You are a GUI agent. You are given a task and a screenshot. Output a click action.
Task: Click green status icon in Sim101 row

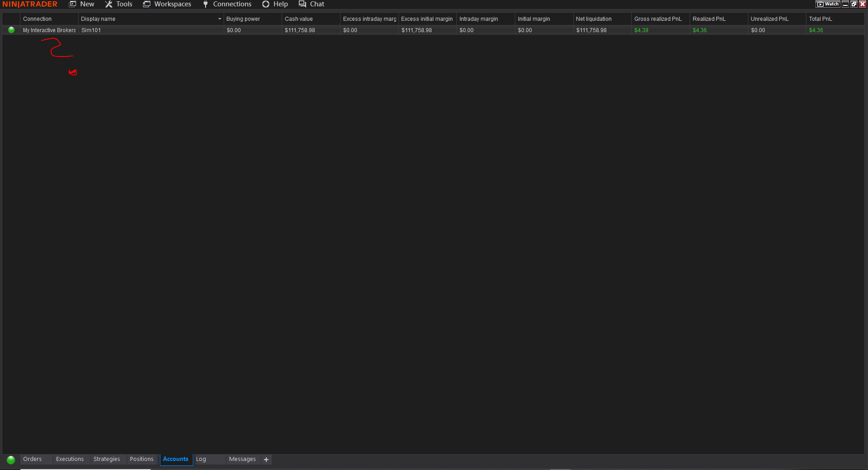coord(11,30)
